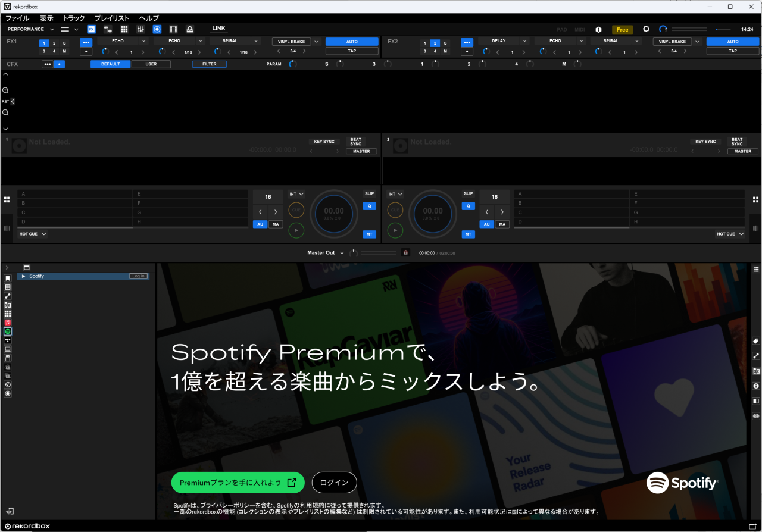This screenshot has height=532, width=762.
Task: Select the TIDAL icon in sidebar
Action: point(8,340)
